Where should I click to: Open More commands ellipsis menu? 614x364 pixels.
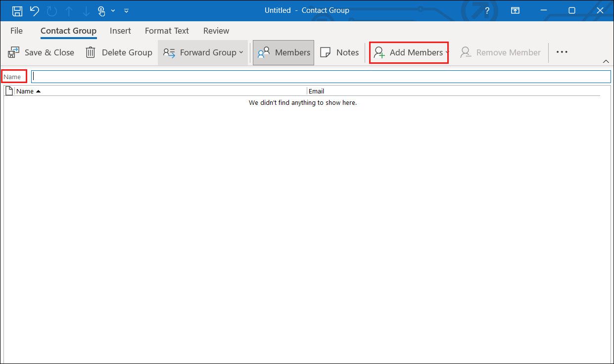pos(562,52)
